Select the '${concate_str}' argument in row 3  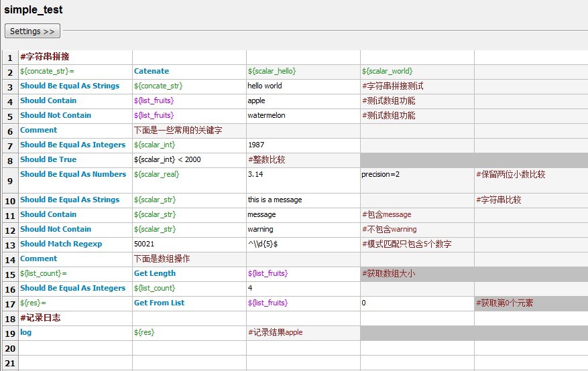tap(189, 86)
